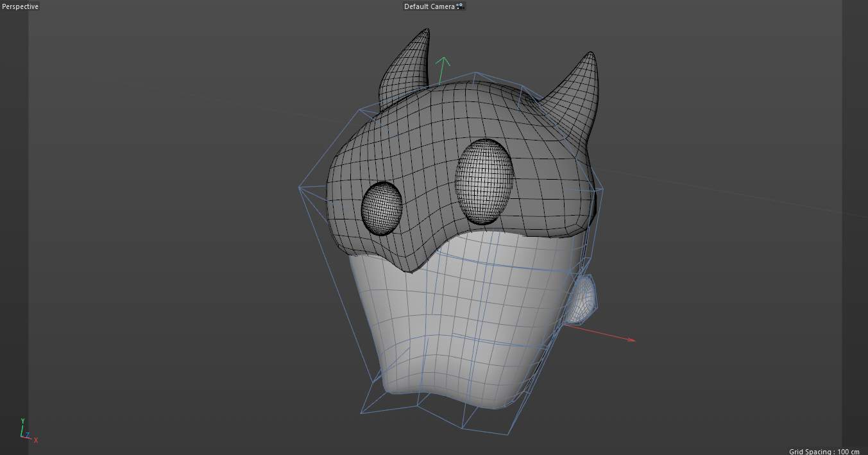Grab the red X-axis arrow handle
The image size is (868, 455).
(631, 339)
